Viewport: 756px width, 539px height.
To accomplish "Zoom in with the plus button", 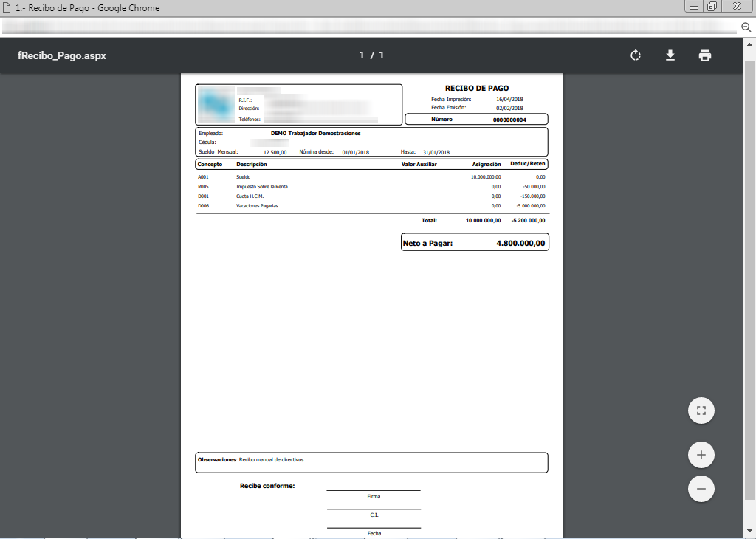I will point(701,455).
